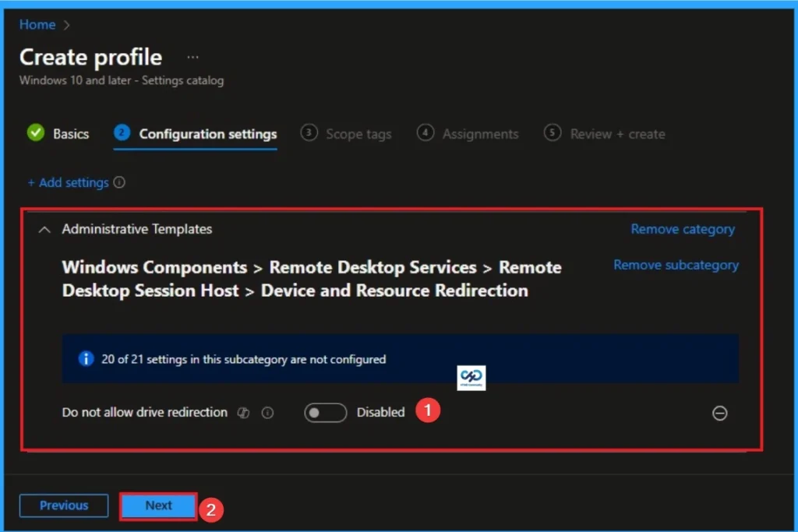
Task: Click the Next button
Action: pos(157,506)
